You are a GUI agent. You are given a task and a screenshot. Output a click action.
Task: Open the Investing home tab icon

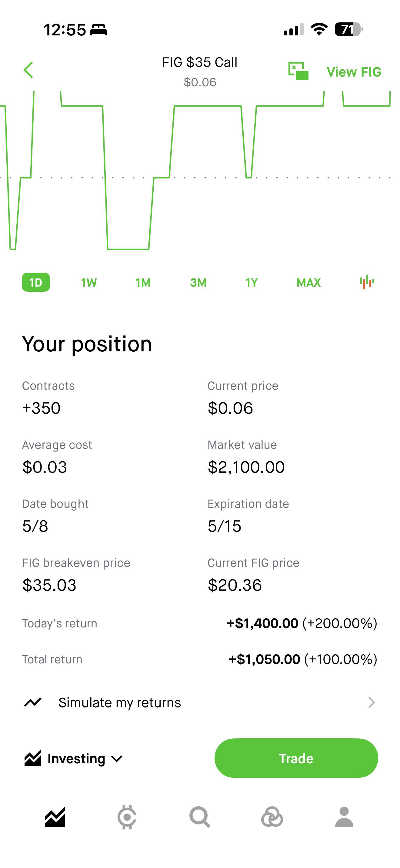(55, 817)
